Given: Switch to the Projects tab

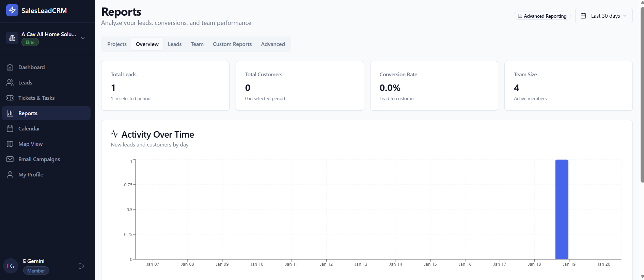Looking at the screenshot, I should pos(117,44).
